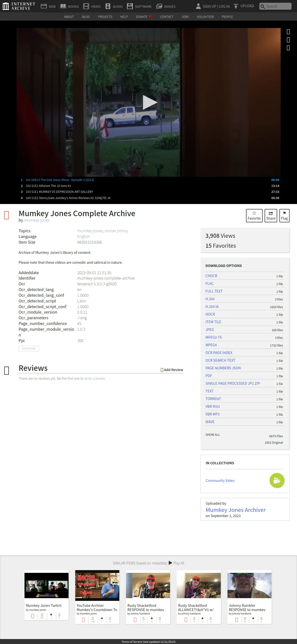Viewport: 297px width, 644px height.
Task: Open Mumkey Jones Archiver uploader link
Action: [x=235, y=510]
